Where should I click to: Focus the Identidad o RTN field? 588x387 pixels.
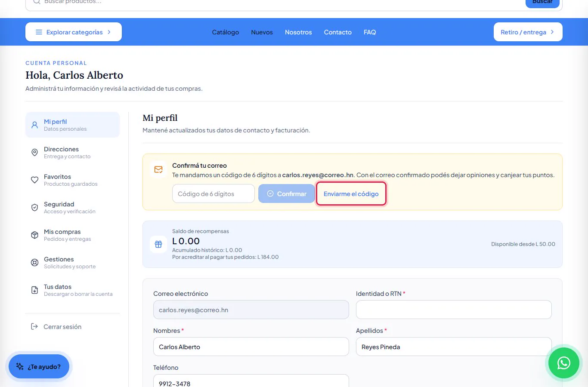click(x=454, y=310)
